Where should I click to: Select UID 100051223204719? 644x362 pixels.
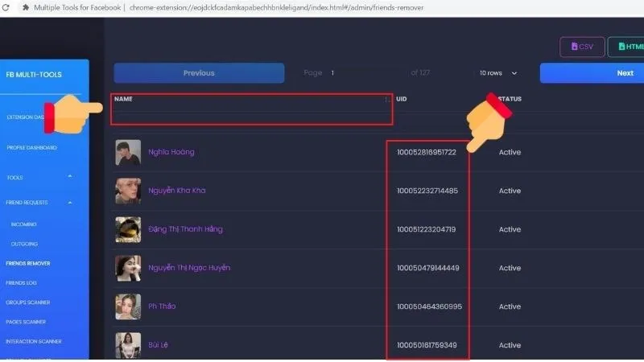pyautogui.click(x=427, y=229)
